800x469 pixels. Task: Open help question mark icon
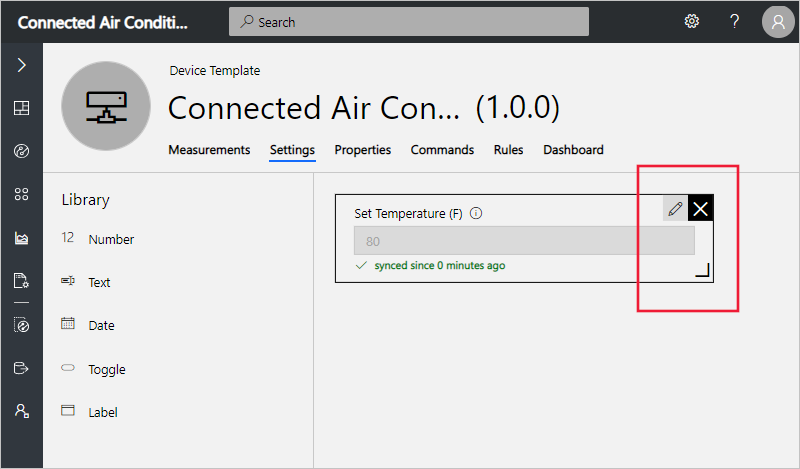[x=734, y=21]
